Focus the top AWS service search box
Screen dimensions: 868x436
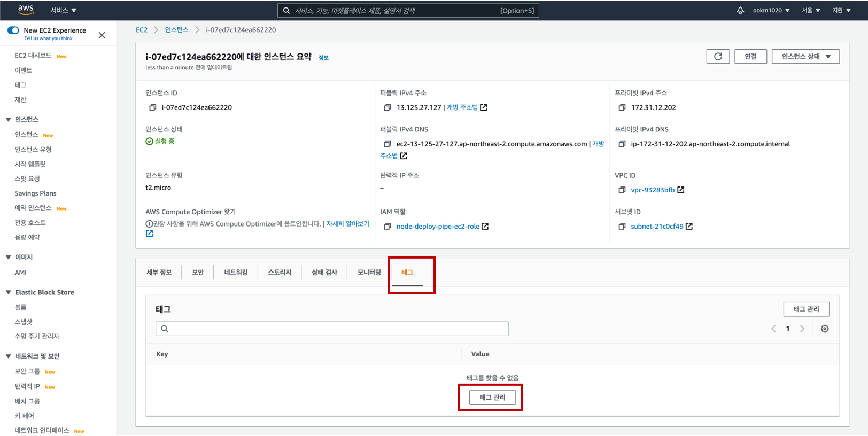(408, 10)
